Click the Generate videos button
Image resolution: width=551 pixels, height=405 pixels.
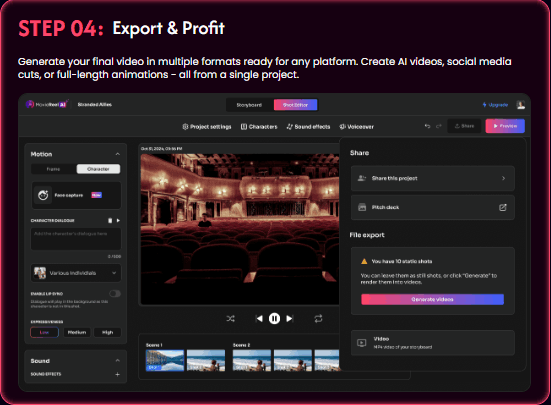click(433, 299)
